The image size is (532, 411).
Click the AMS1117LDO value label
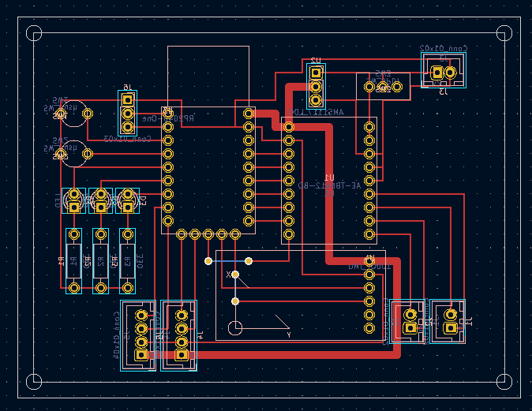[x=316, y=112]
